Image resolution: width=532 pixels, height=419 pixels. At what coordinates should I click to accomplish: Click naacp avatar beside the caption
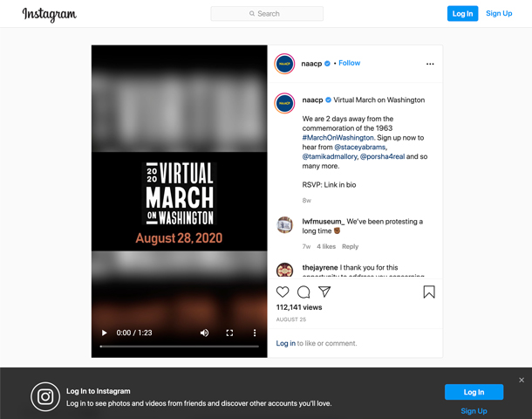[x=284, y=103]
